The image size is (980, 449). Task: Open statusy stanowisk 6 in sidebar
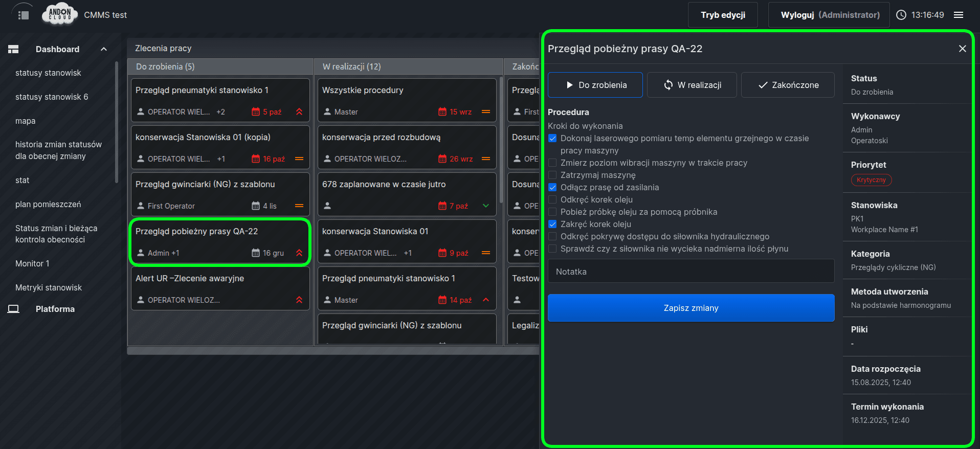52,97
